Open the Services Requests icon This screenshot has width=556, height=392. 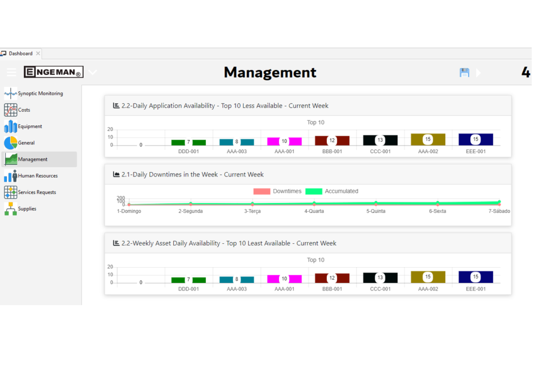pos(10,192)
